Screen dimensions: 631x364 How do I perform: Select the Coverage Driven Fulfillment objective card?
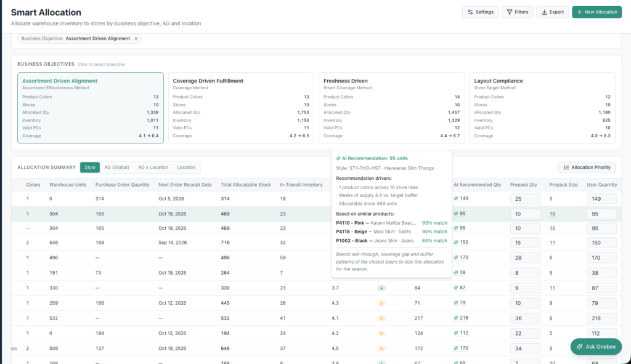click(x=241, y=108)
